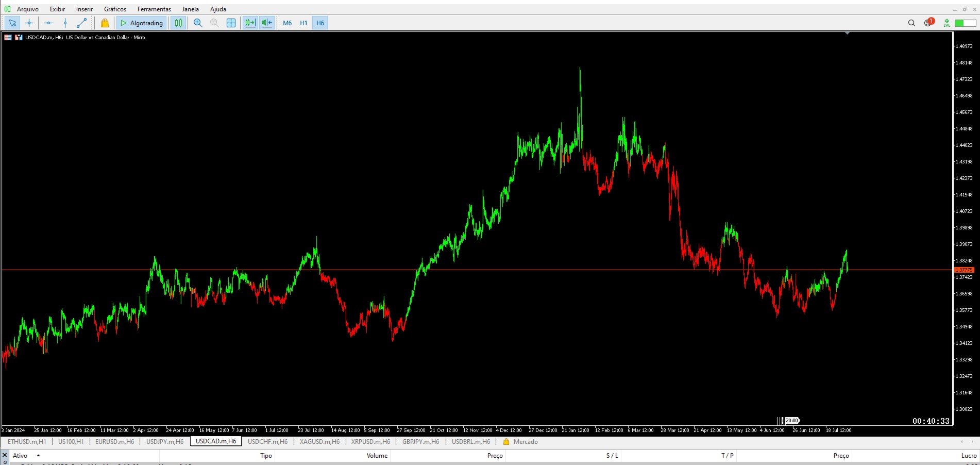
Task: Switch to US100,H1 chart tab
Action: 71,441
